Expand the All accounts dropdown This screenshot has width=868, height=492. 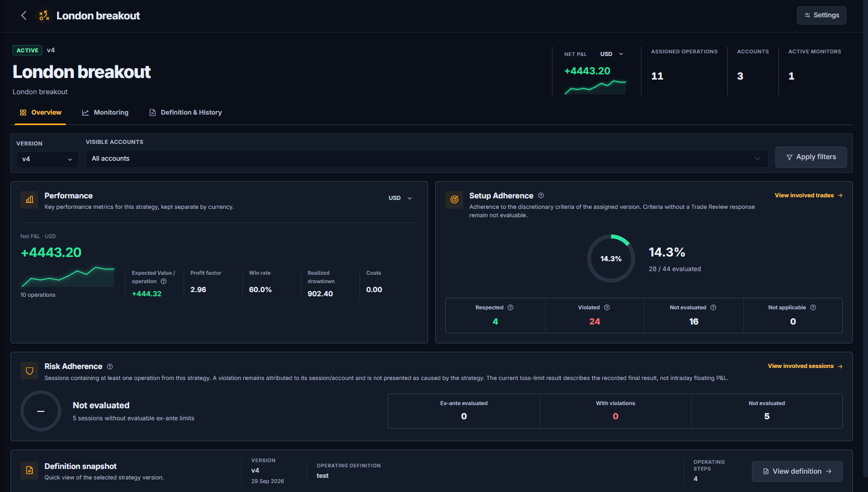coord(427,159)
